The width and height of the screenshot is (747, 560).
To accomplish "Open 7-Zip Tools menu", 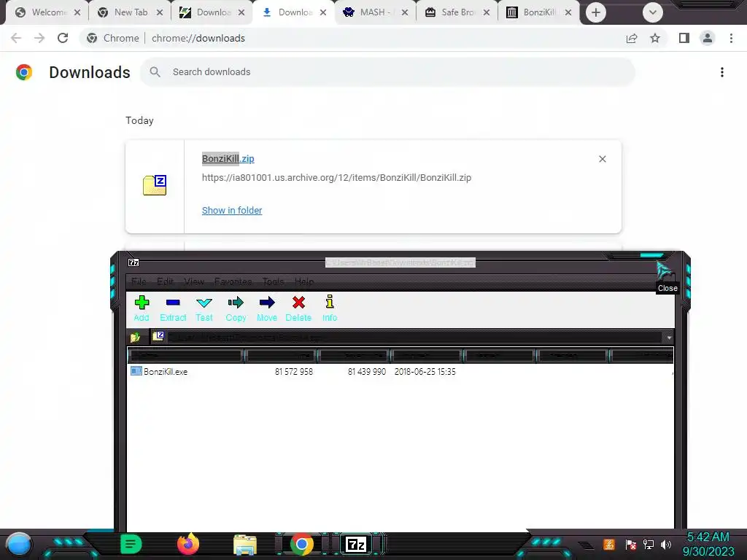I will 273,281.
